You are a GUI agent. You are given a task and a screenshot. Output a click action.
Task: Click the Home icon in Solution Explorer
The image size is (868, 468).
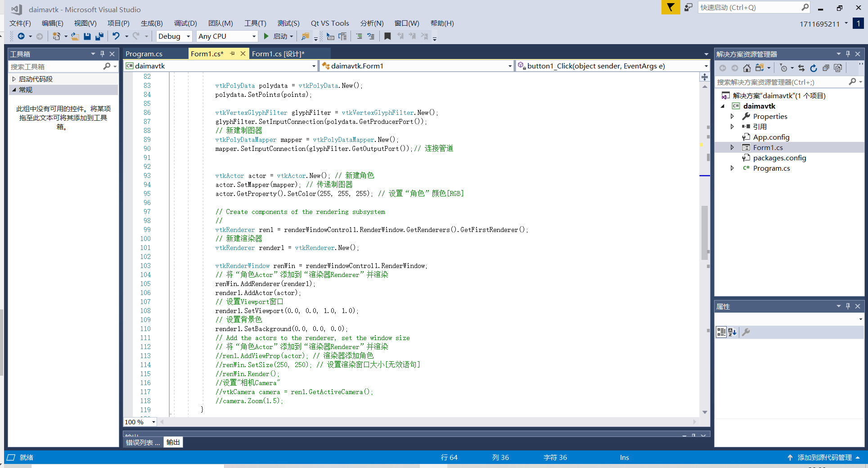coord(747,68)
